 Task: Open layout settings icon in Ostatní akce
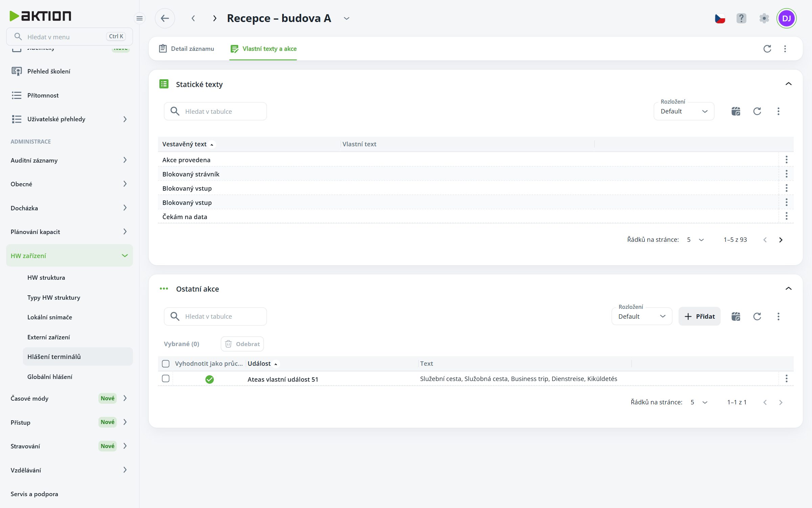pyautogui.click(x=736, y=316)
